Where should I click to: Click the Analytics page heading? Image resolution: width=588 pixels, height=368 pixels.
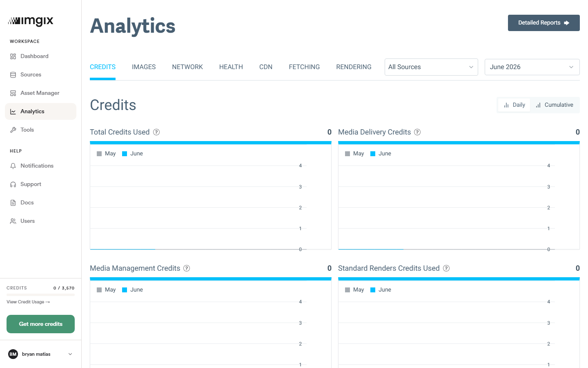tap(133, 26)
